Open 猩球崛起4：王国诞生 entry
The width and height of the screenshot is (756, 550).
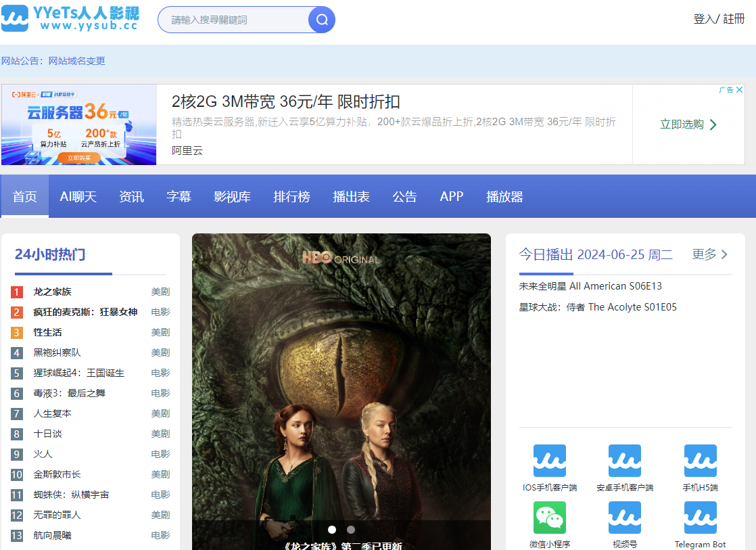[78, 373]
